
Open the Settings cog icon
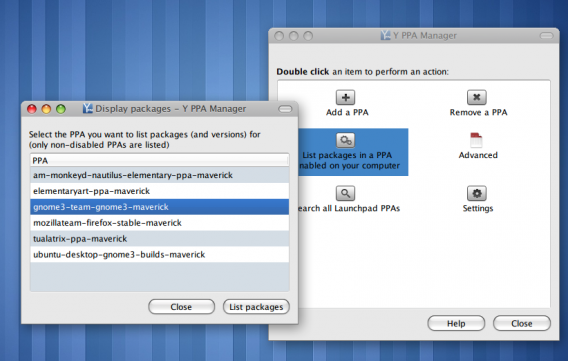tap(476, 193)
